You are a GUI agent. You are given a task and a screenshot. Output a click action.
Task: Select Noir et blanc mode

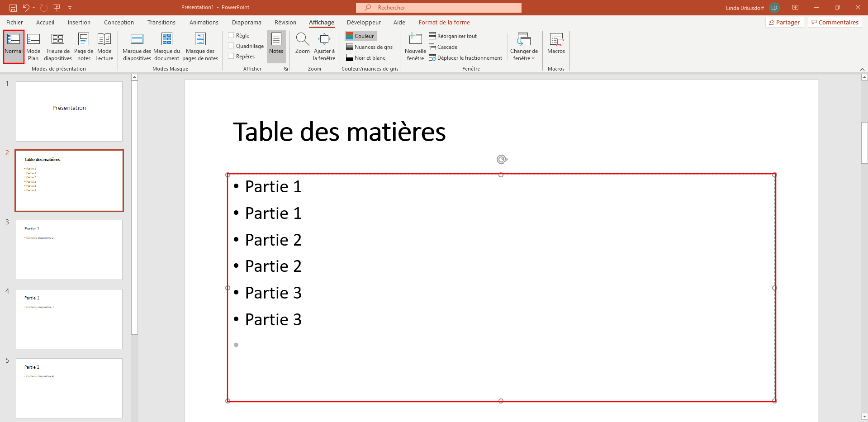pos(366,57)
